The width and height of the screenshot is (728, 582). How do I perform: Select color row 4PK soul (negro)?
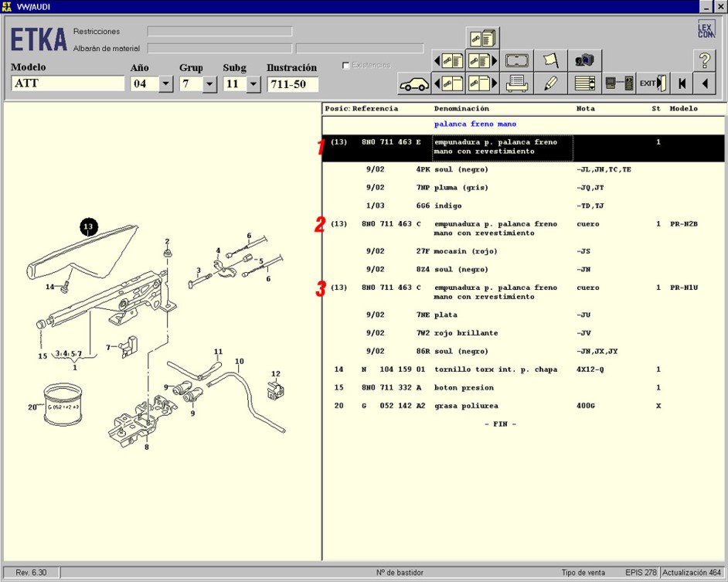point(523,169)
